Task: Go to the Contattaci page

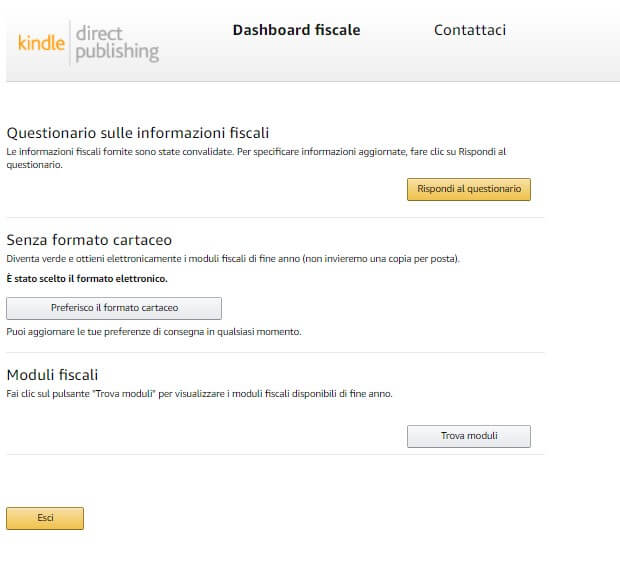Action: [469, 30]
